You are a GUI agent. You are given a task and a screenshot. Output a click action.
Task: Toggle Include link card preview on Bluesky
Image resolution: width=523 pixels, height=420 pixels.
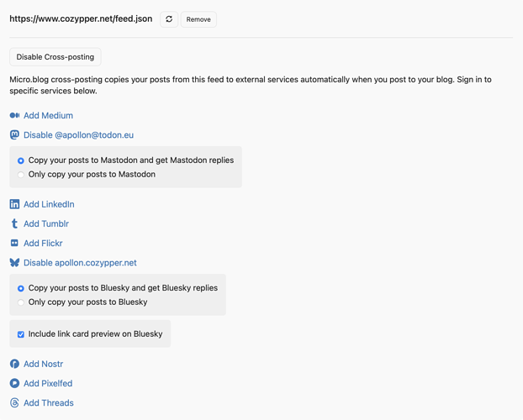pos(21,334)
